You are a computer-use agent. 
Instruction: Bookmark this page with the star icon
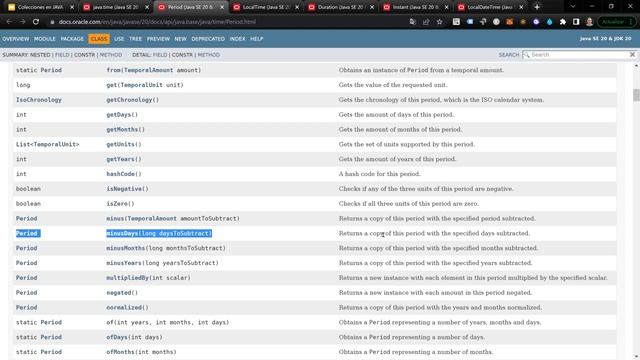(440, 22)
